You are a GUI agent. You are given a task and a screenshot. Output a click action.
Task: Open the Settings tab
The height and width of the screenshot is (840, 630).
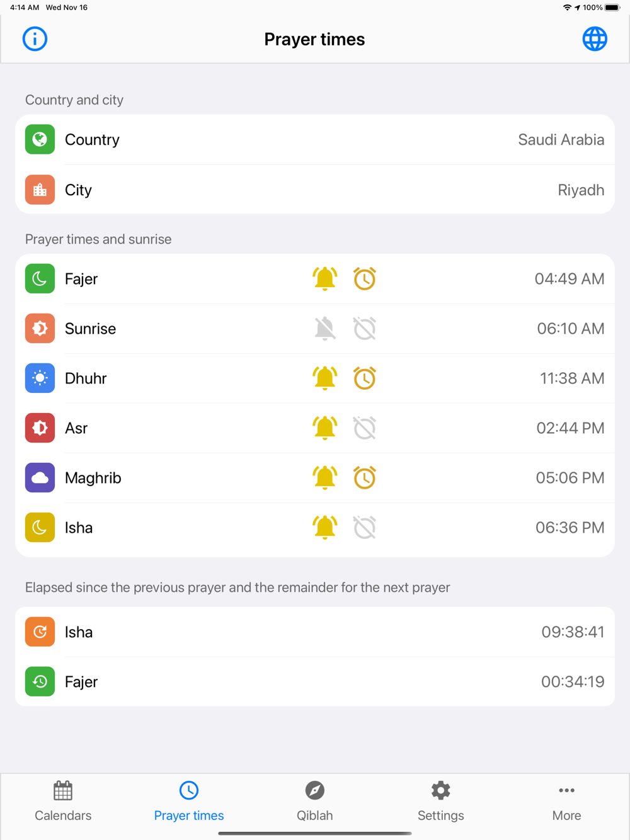441,802
